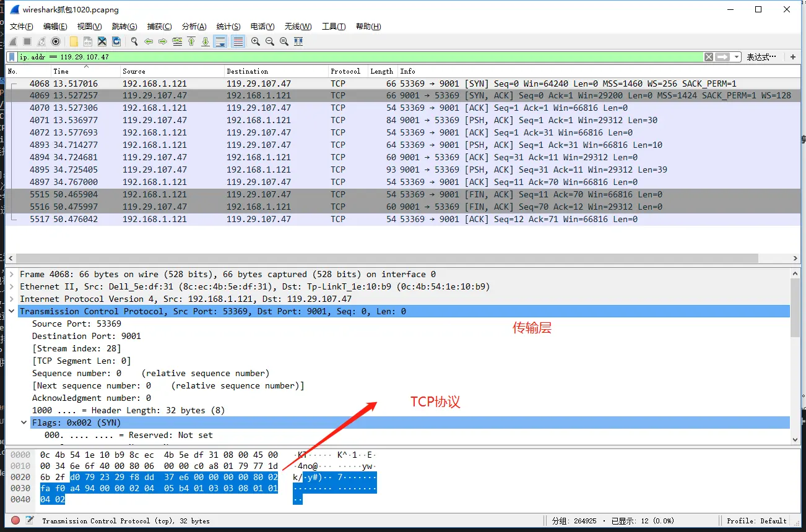This screenshot has height=532, width=806.
Task: Click in the ip.addr display filter field
Action: pos(359,57)
